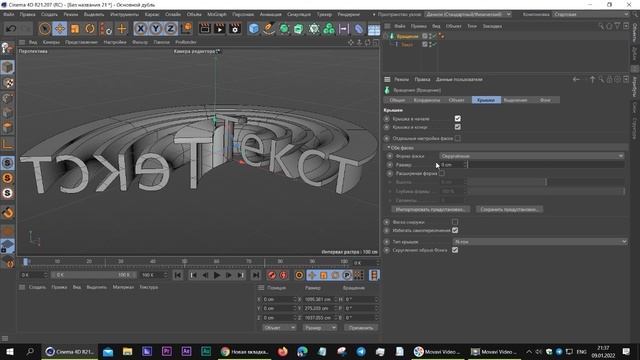Switch to the Координаты attribute tab
This screenshot has width=640, height=360.
(427, 100)
